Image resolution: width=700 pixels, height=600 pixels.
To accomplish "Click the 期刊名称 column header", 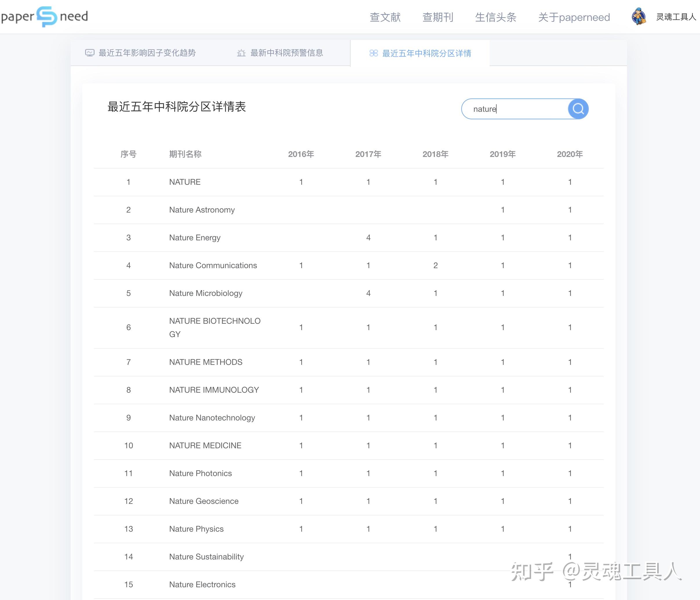I will [x=185, y=154].
